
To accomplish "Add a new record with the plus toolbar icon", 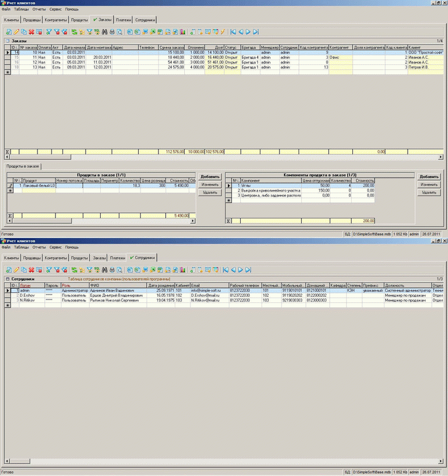I will coord(8,32).
